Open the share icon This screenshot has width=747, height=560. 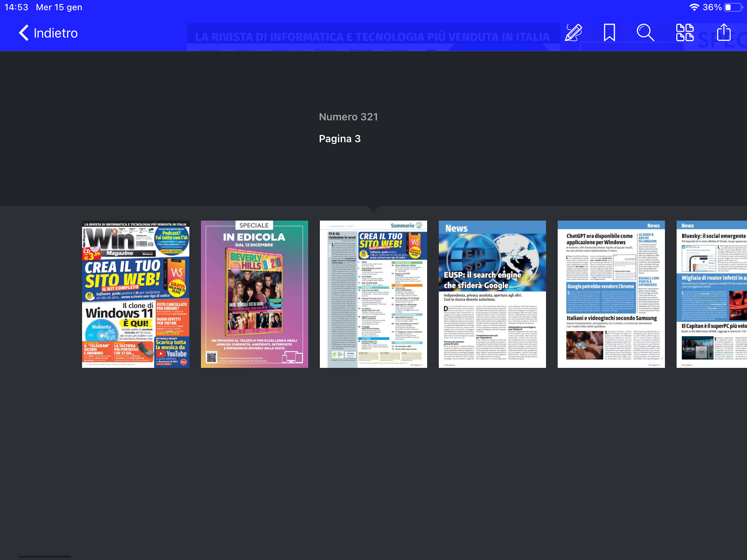[724, 33]
